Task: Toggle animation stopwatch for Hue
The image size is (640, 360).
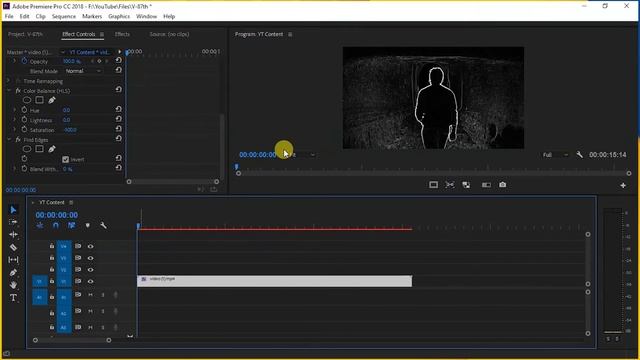Action: tap(24, 110)
